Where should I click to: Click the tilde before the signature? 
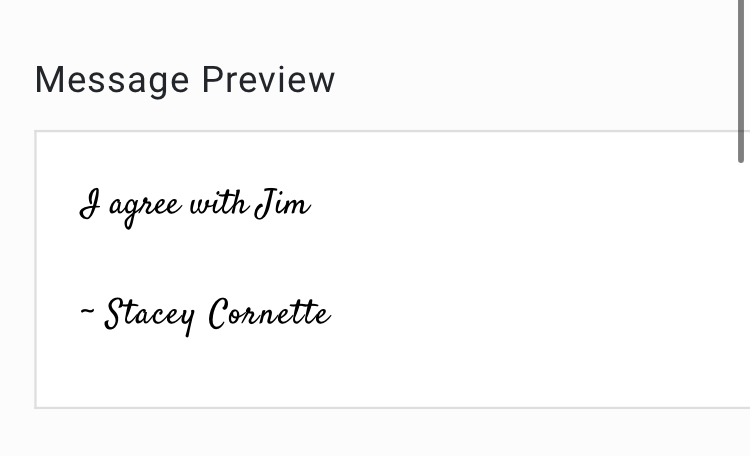click(88, 311)
